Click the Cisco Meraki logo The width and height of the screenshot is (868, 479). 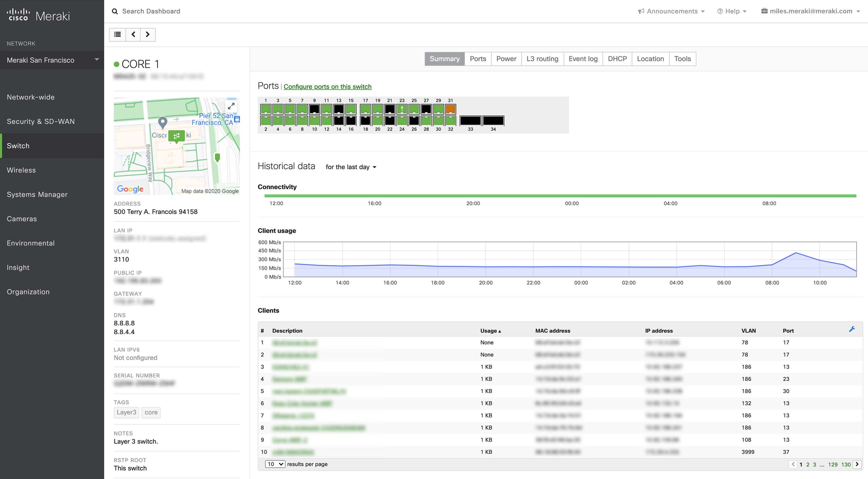[37, 15]
